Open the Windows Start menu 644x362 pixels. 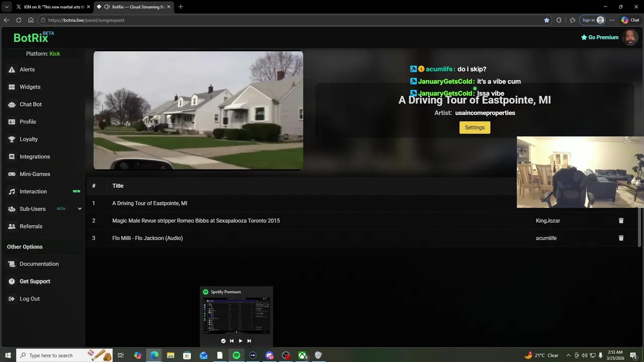point(8,355)
